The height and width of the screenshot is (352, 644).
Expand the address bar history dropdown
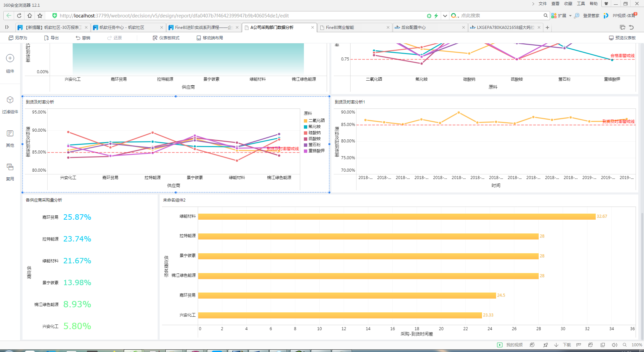pyautogui.click(x=445, y=16)
